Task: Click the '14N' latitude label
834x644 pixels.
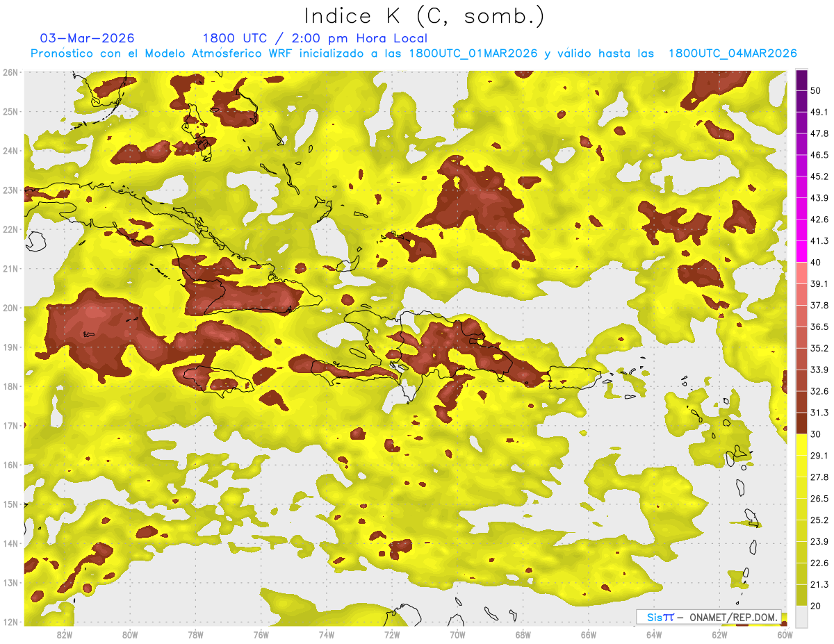Action: [x=10, y=543]
